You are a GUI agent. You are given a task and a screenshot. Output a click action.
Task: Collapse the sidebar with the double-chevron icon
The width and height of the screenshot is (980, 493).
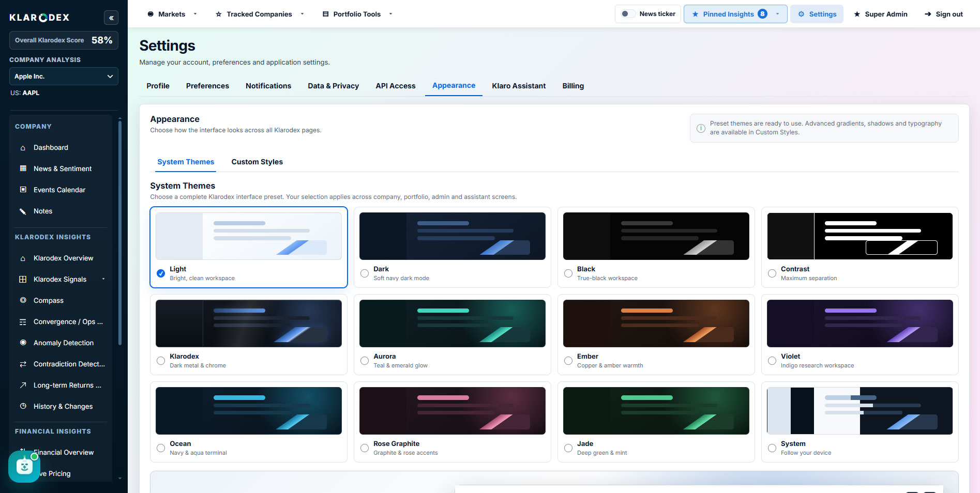[111, 18]
